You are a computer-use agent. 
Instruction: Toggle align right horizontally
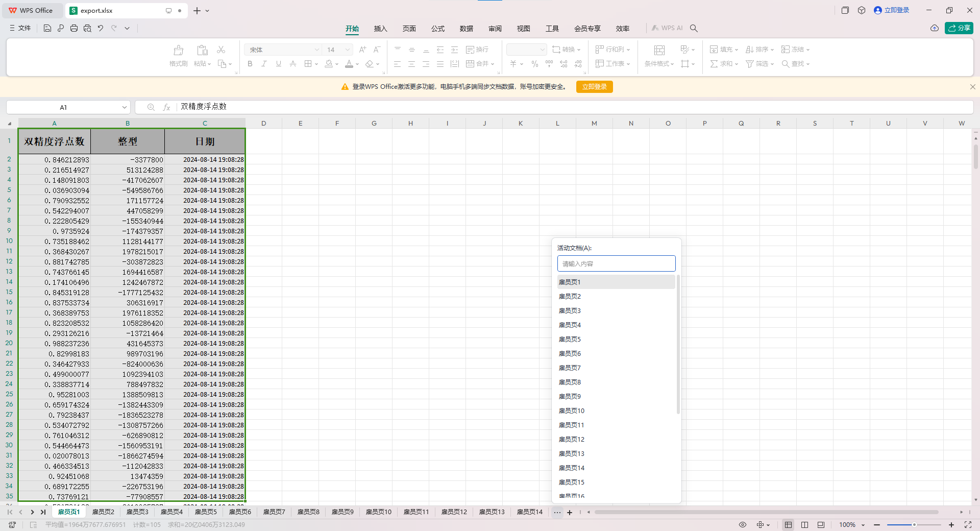[426, 64]
